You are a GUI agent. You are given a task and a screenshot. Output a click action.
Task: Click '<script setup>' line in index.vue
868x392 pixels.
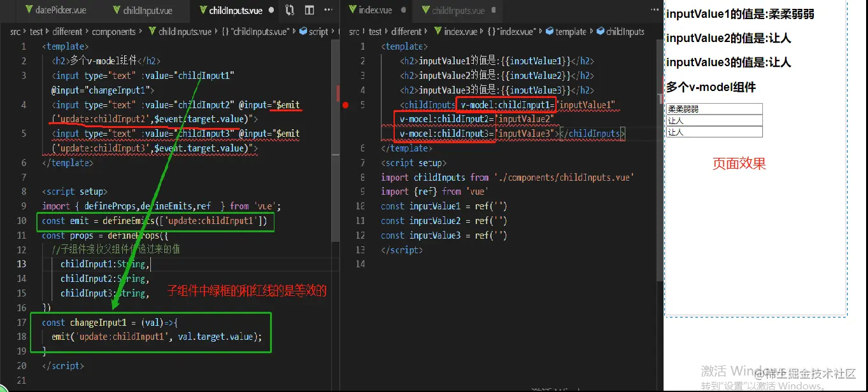click(x=414, y=163)
